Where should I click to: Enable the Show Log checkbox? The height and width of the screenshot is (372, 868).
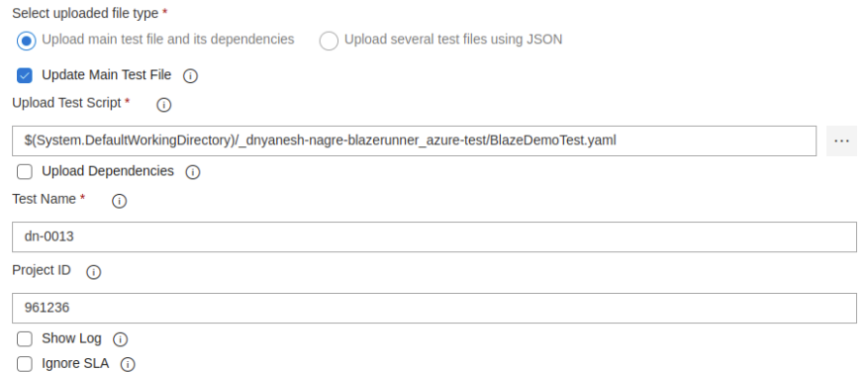tap(25, 338)
